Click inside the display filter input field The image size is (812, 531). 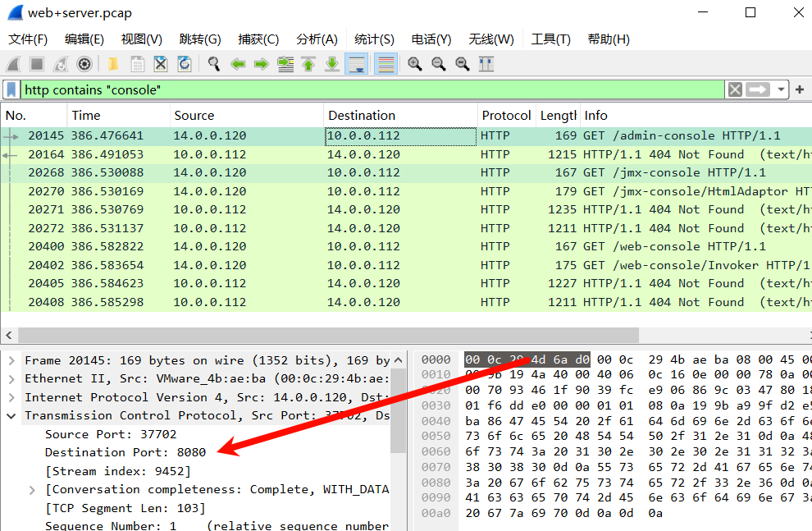point(369,89)
